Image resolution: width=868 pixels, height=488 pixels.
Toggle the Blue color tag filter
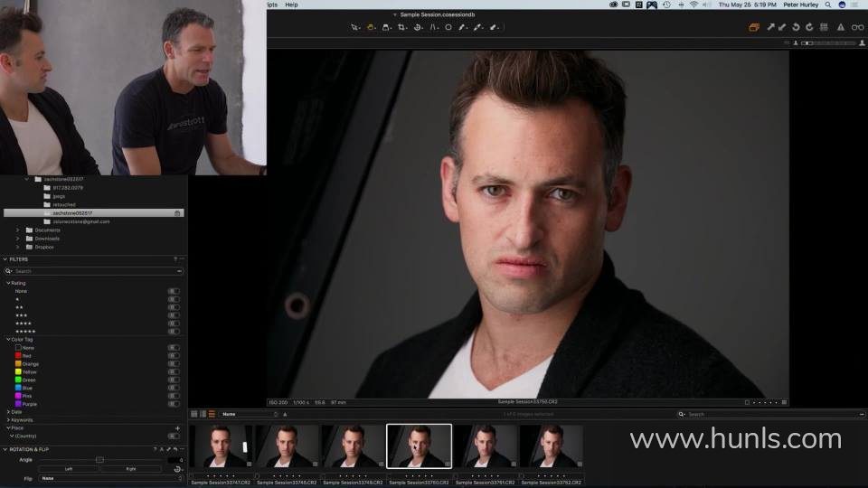[174, 388]
